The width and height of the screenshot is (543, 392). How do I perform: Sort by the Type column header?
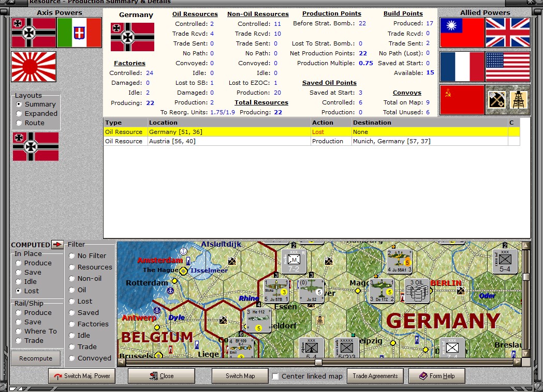[x=125, y=123]
